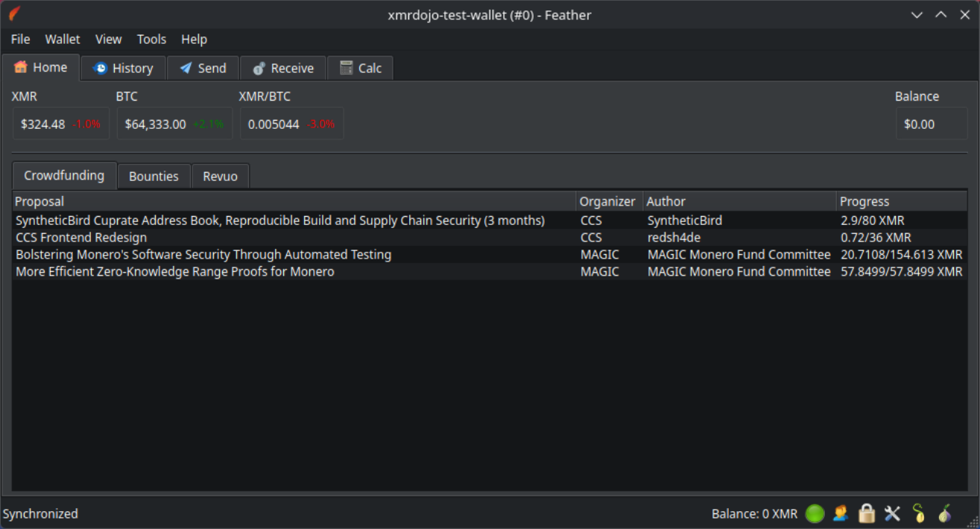Click progress value '2.9/80 XMR'
Screen dimensions: 980x529
click(x=872, y=221)
